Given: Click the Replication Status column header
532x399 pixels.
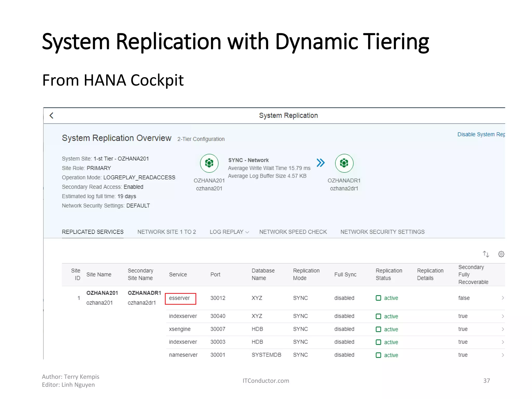Looking at the screenshot, I should [x=389, y=274].
